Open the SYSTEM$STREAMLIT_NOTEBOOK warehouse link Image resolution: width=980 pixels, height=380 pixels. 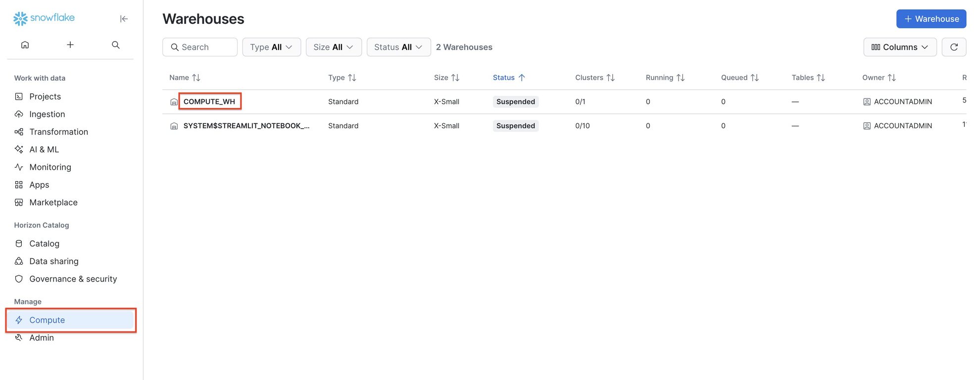tap(246, 126)
